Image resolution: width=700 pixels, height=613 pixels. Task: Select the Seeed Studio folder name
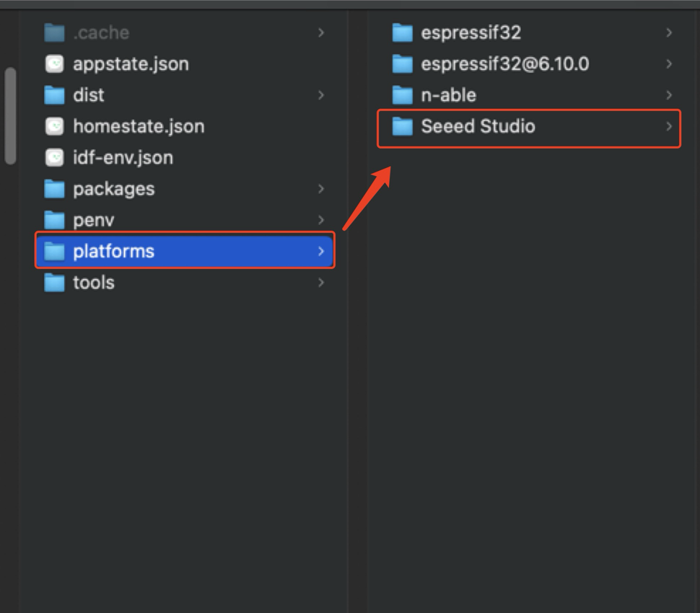pos(478,126)
